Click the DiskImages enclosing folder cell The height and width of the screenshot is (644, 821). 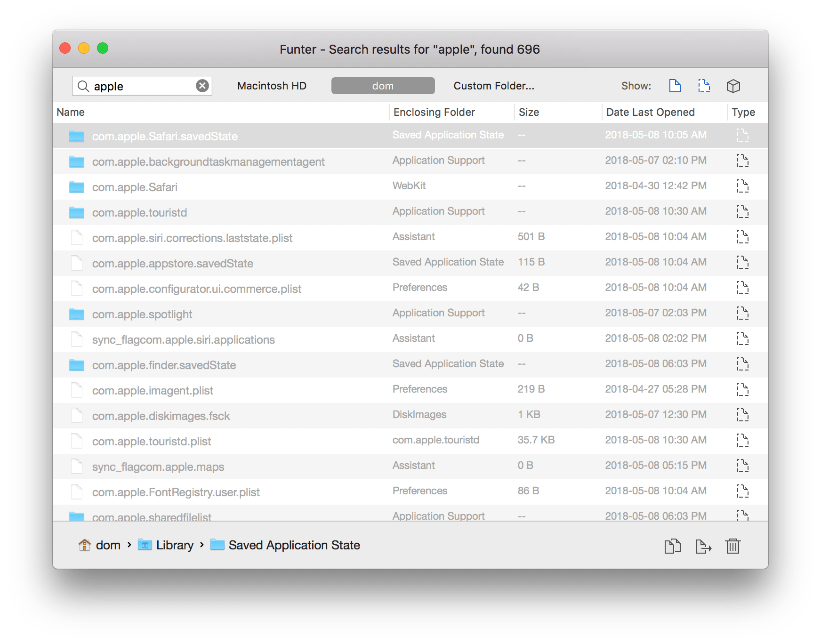(419, 414)
